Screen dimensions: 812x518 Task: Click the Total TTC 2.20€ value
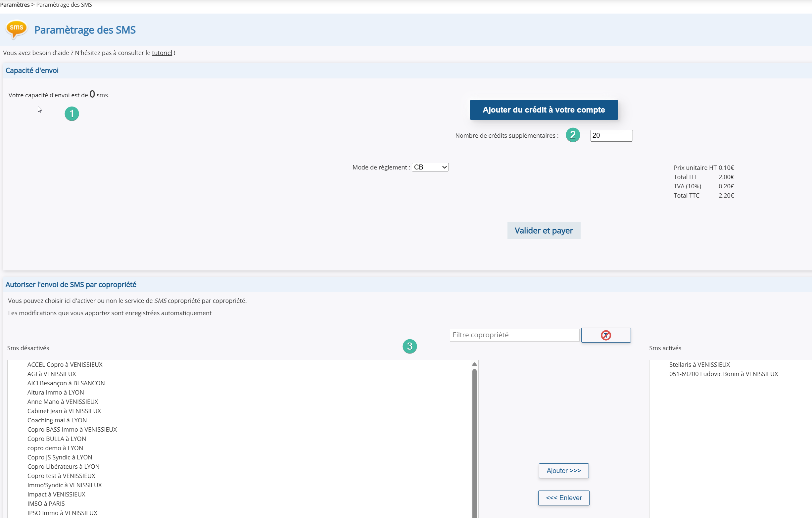(x=726, y=195)
